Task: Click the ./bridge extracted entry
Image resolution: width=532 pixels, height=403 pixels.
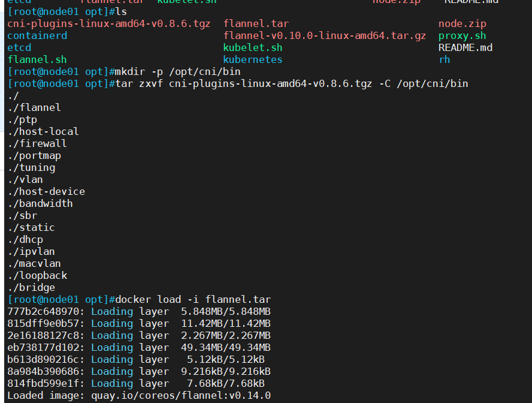Action: click(x=31, y=288)
